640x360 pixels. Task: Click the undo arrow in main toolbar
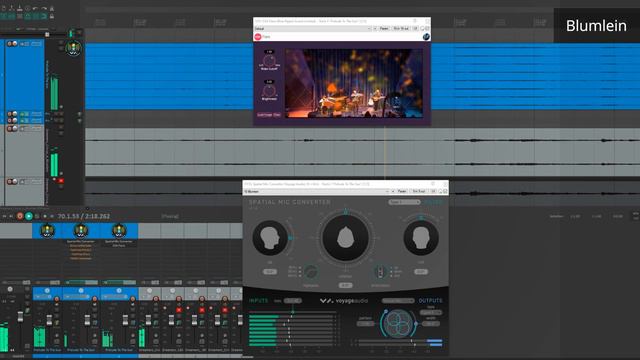(36, 8)
